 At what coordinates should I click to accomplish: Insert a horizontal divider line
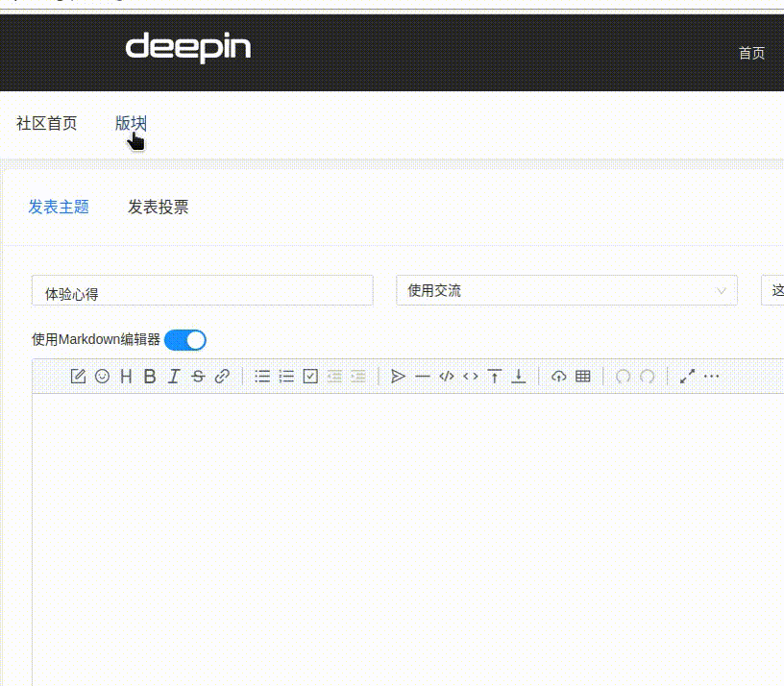[x=423, y=376]
